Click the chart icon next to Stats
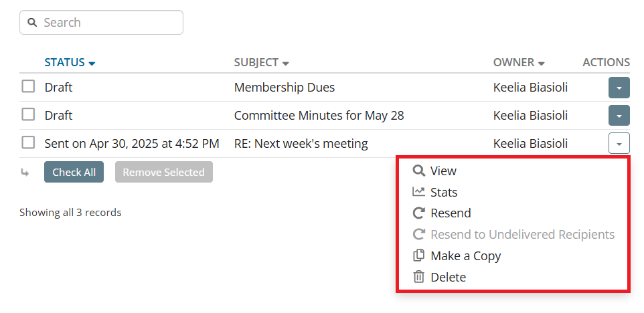Viewport: 644px width, 313px height. pyautogui.click(x=419, y=192)
